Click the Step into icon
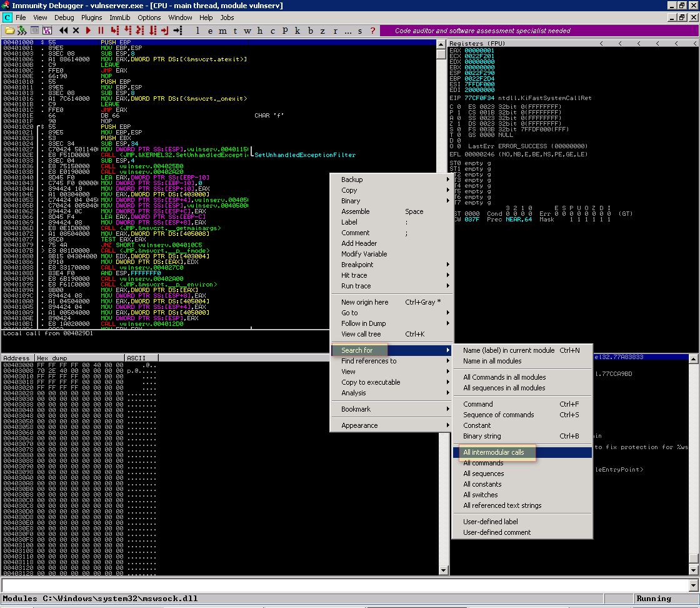700x608 pixels. pyautogui.click(x=115, y=31)
